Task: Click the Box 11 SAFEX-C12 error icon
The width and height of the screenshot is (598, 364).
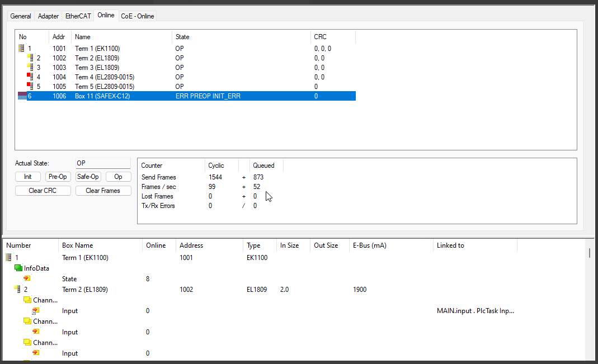Action: [22, 96]
